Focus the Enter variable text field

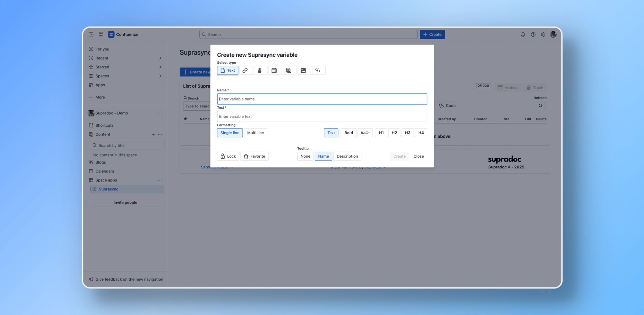click(x=322, y=116)
